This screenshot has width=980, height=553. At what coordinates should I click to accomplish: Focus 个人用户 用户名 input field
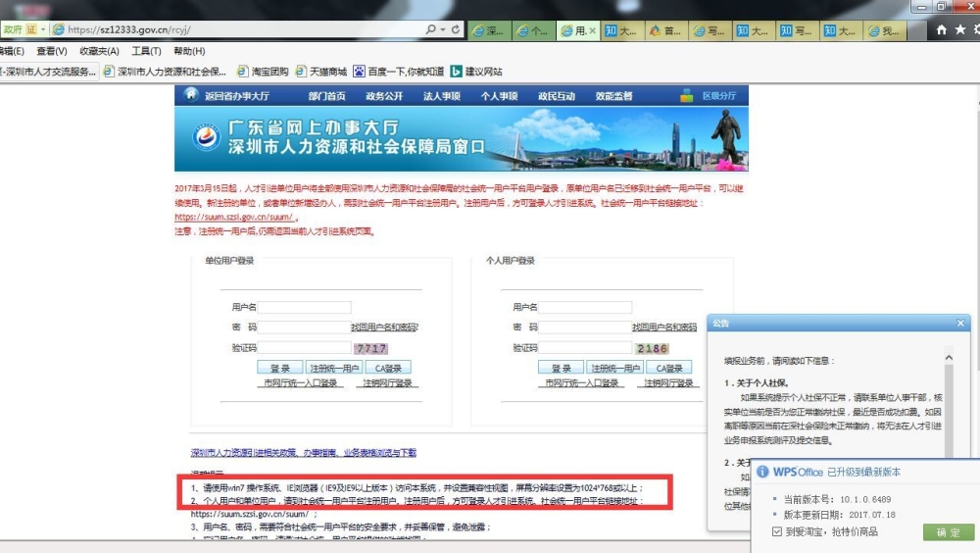point(586,307)
